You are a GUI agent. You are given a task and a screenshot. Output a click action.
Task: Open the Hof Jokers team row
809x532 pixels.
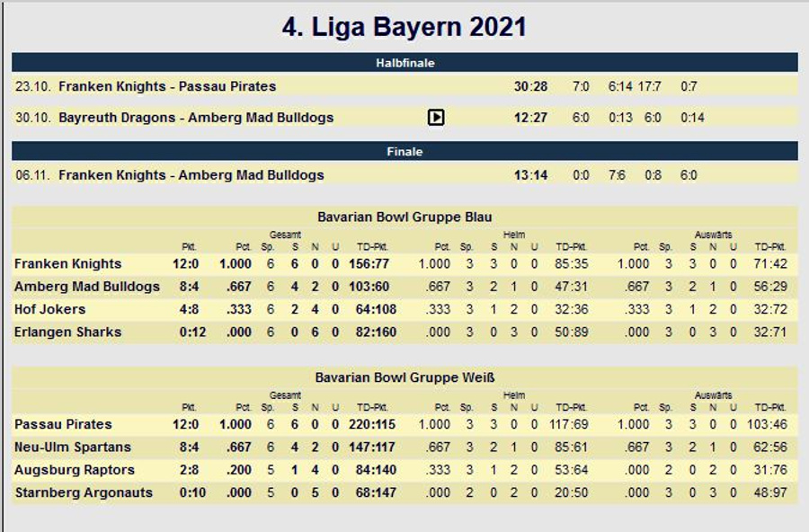(50, 309)
